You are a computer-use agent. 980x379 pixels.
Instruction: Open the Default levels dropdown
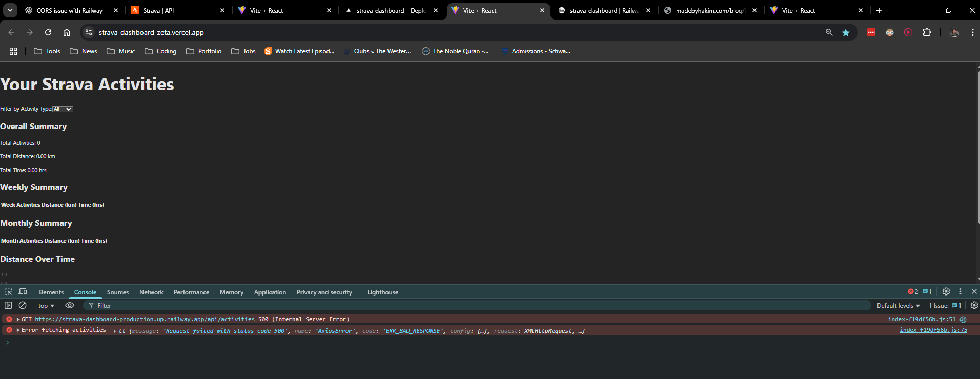(898, 306)
